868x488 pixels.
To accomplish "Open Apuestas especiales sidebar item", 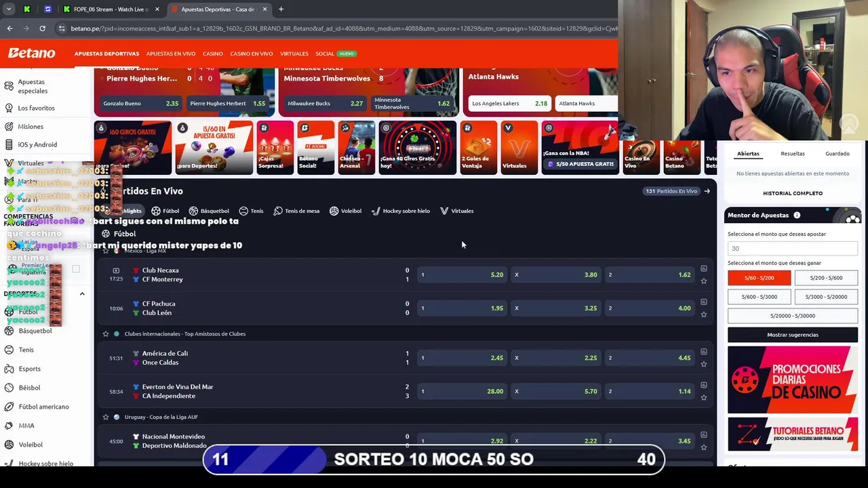I will 33,86.
